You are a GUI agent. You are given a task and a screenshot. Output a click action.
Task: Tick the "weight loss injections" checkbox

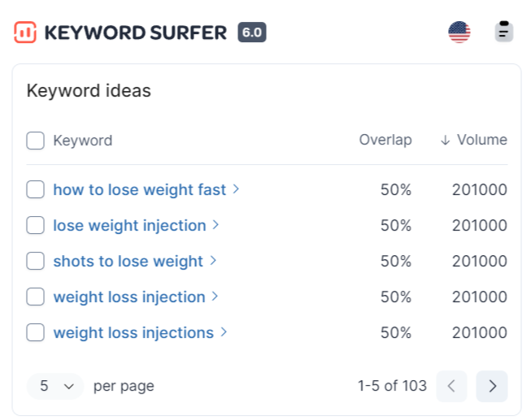point(35,332)
